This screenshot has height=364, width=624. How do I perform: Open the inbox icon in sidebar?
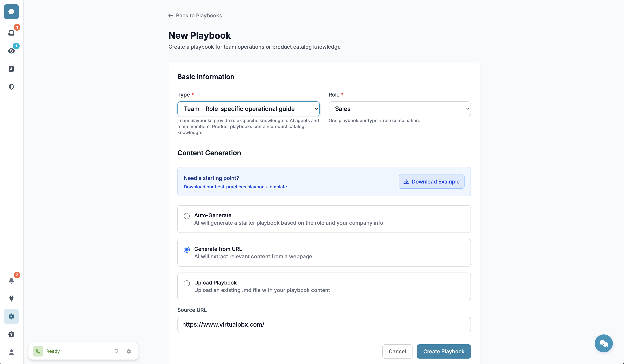(11, 33)
